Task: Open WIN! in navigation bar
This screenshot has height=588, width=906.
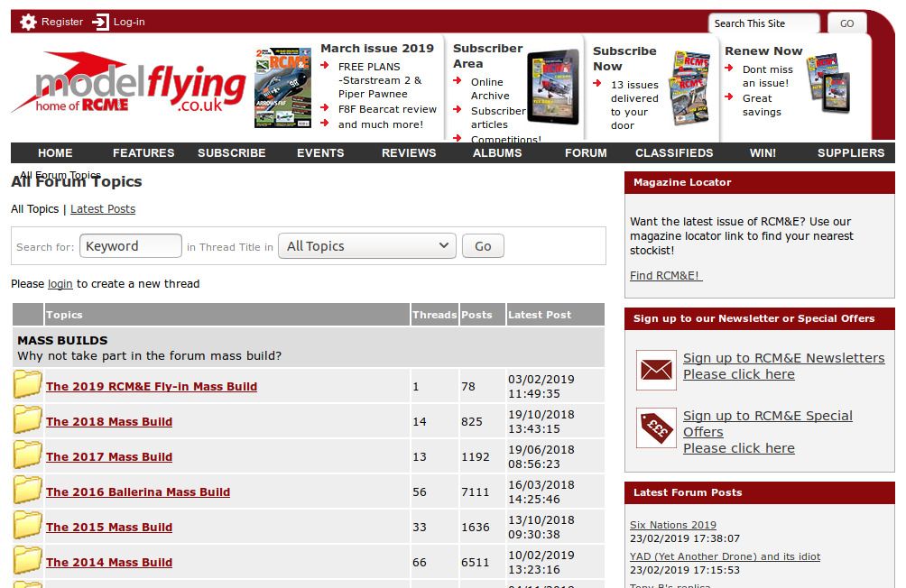Action: [x=763, y=153]
